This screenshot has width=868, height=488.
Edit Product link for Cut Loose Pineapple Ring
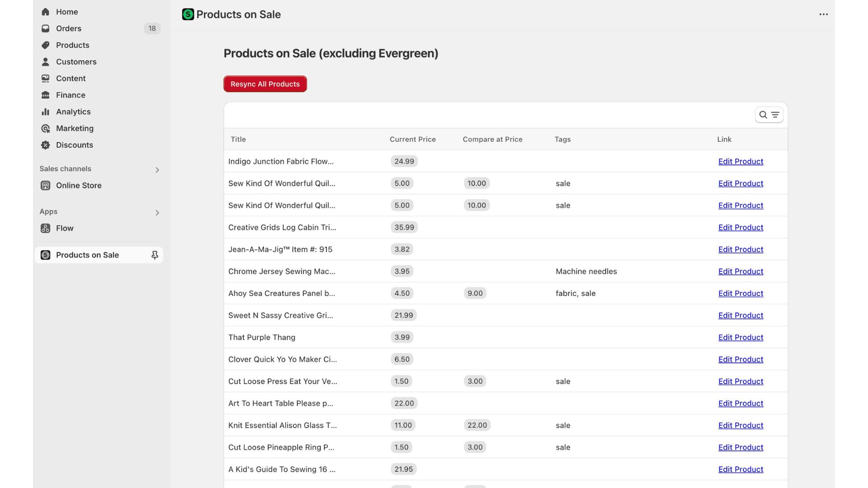point(741,447)
